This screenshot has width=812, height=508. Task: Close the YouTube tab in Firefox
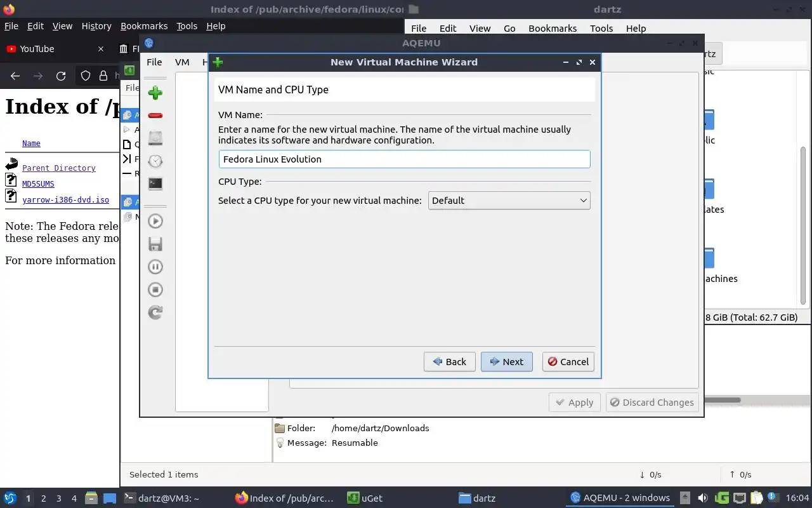[100, 49]
